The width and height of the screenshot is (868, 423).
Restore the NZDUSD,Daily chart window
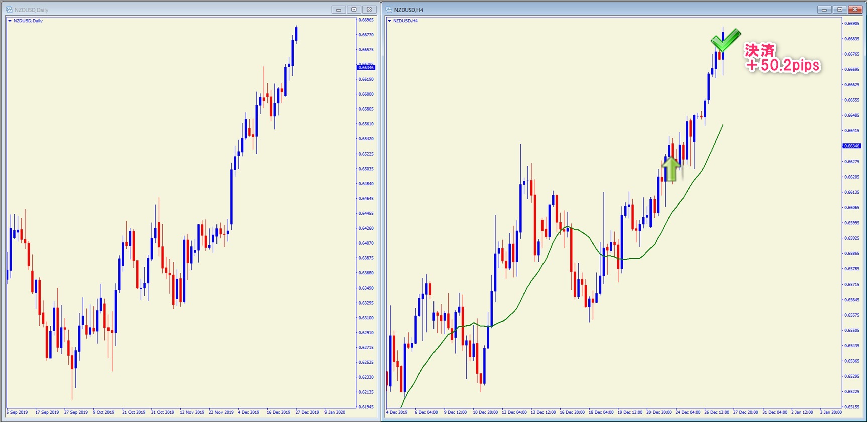pos(354,10)
